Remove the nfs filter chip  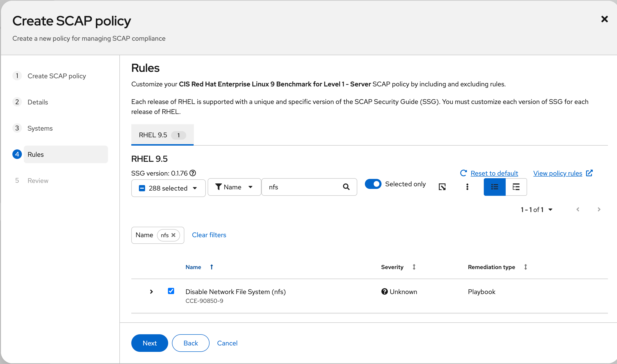(173, 235)
